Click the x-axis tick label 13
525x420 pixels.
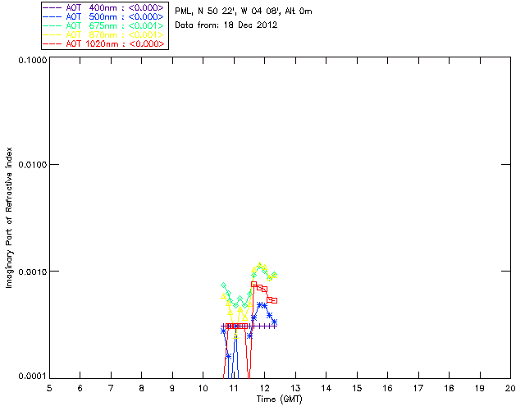[x=295, y=388]
